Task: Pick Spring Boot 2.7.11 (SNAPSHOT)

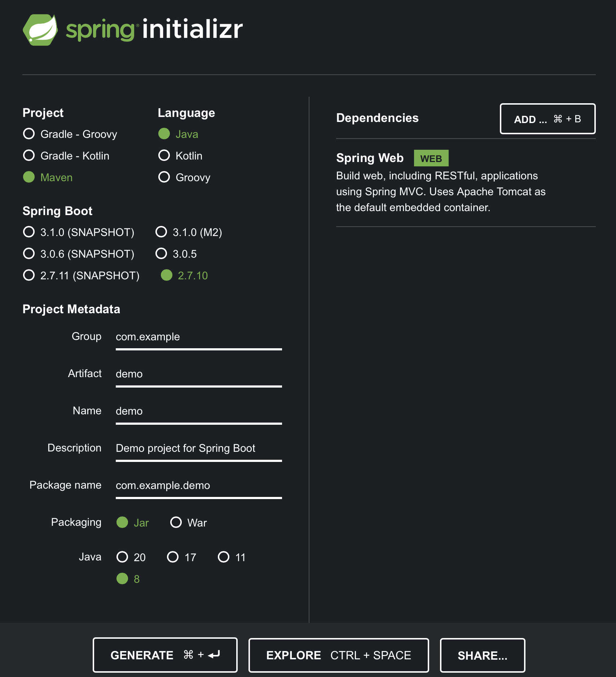Action: [x=81, y=275]
